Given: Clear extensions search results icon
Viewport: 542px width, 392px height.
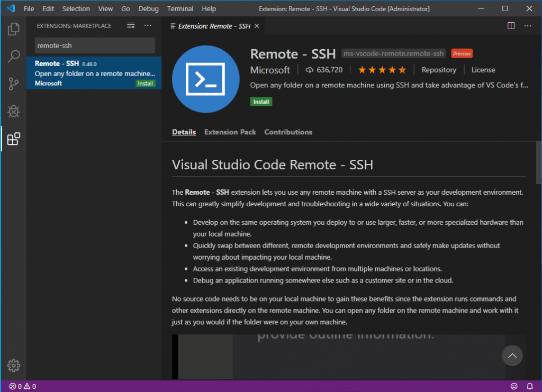Looking at the screenshot, I should [131, 25].
